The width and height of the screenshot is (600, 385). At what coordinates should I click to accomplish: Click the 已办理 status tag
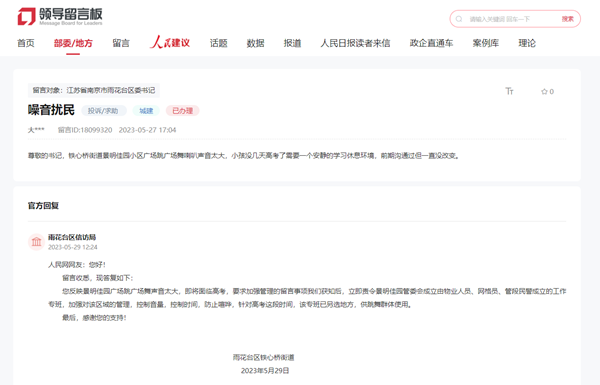[x=183, y=111]
